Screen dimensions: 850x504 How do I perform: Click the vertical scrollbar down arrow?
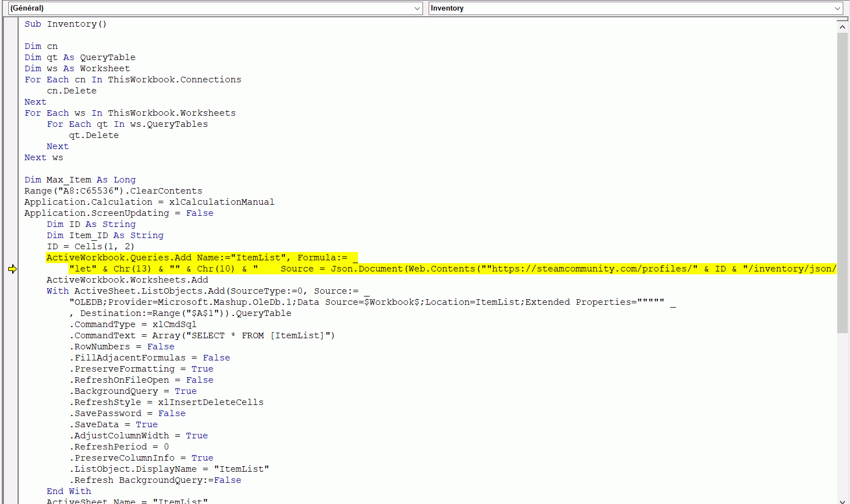(x=842, y=499)
